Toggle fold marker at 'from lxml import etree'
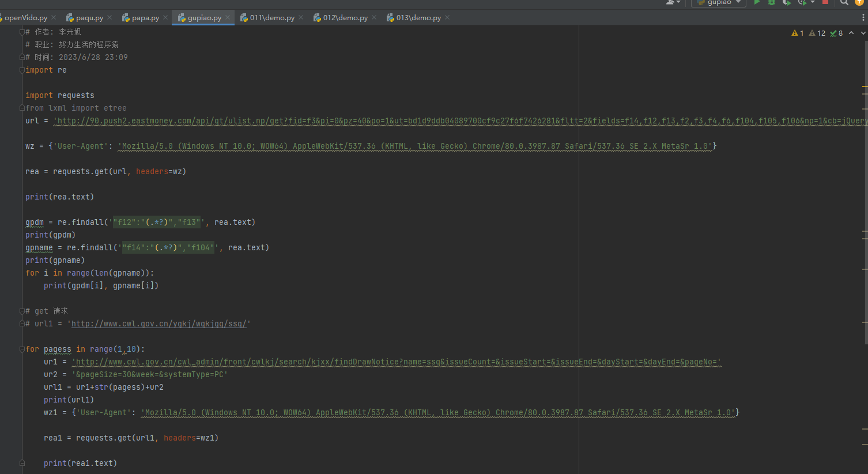 point(22,108)
